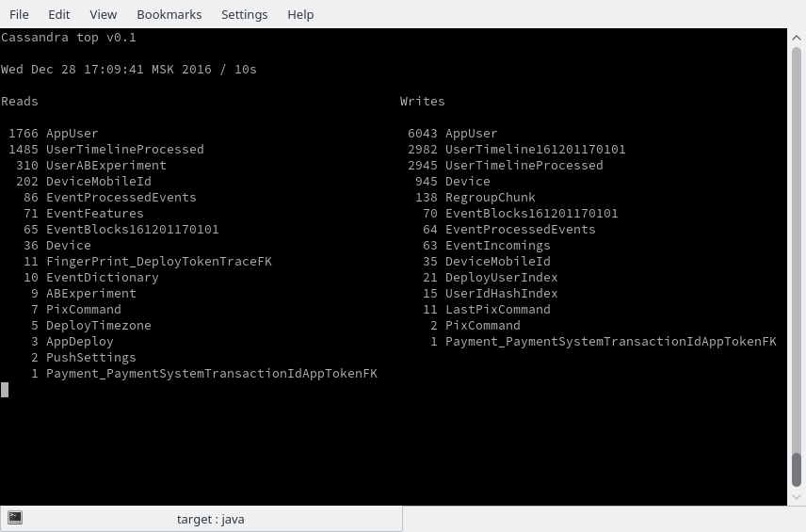The image size is (806, 532).
Task: Click the FingerPrint_DeployTokenTraceFK line
Action: click(x=148, y=262)
